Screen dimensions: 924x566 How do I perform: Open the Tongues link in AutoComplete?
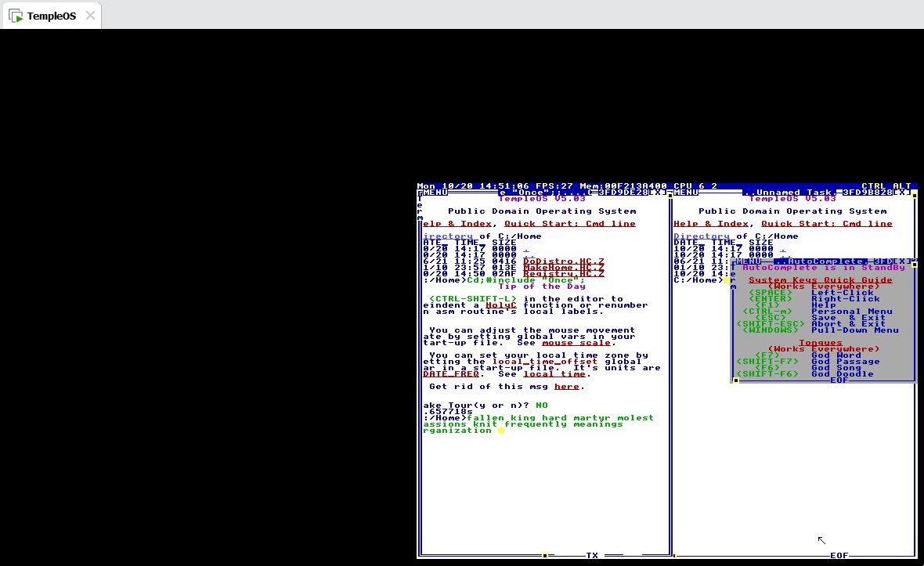821,342
